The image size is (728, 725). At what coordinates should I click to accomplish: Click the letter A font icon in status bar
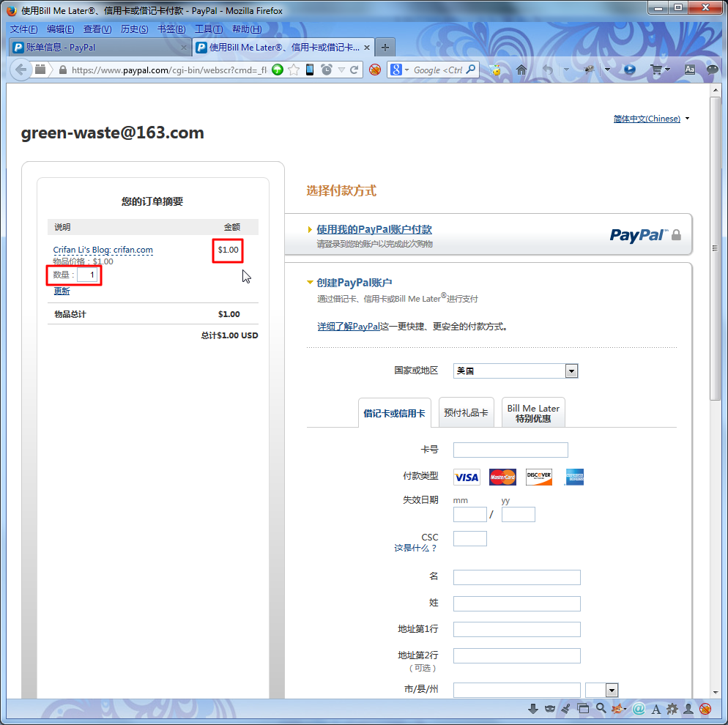(655, 709)
